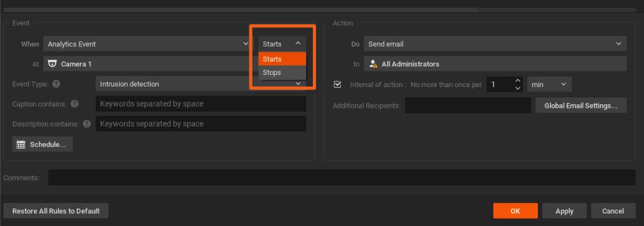The width and height of the screenshot is (644, 226).
Task: Open the Analytics Event dropdown
Action: (x=148, y=44)
